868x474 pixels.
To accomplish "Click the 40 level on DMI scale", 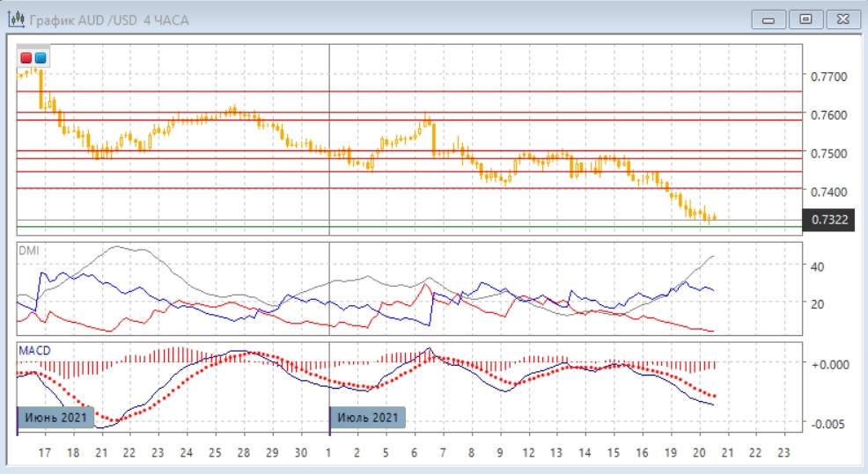I will [x=816, y=266].
